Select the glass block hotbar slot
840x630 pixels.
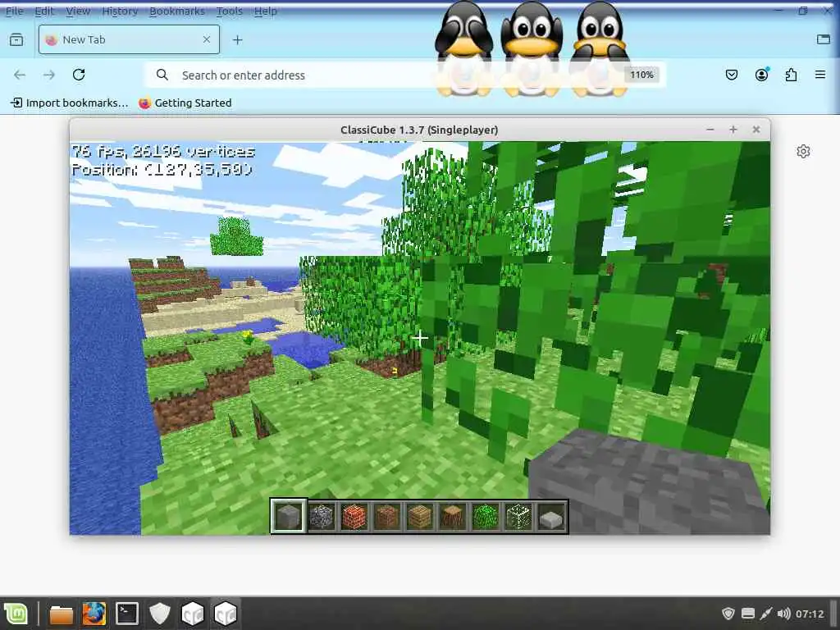pos(518,517)
